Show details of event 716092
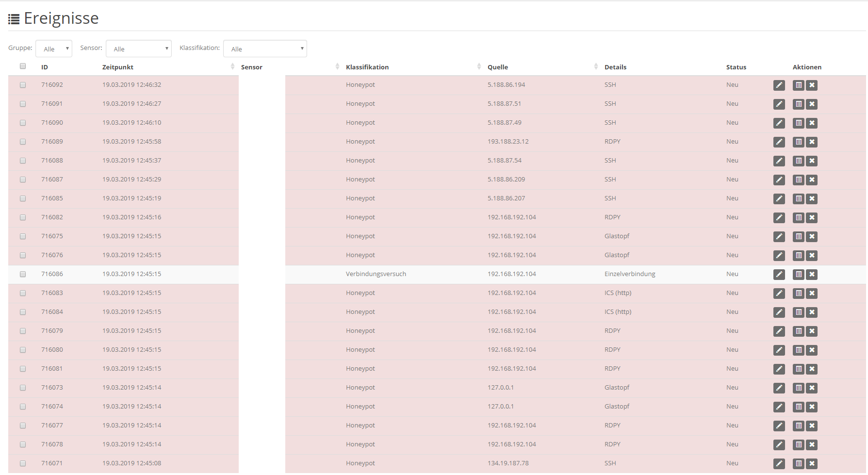868x475 pixels. coord(799,85)
